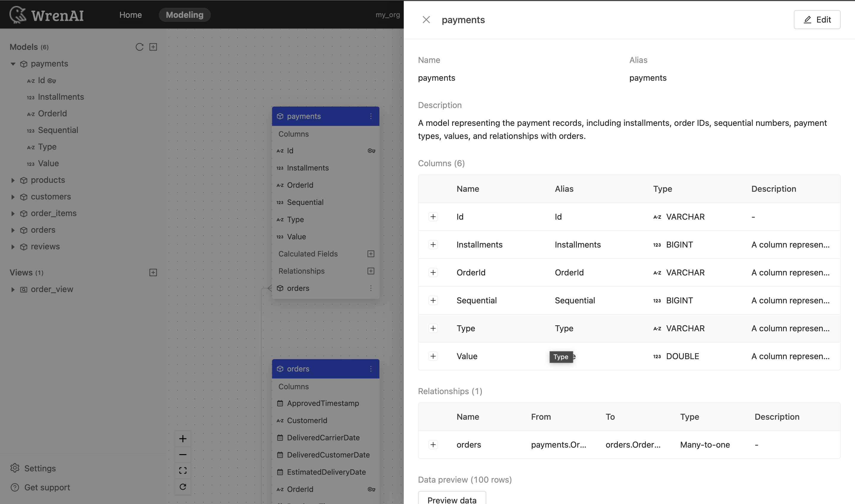The width and height of the screenshot is (855, 504).
Task: Expand the OrderId column row details
Action: [x=433, y=272]
